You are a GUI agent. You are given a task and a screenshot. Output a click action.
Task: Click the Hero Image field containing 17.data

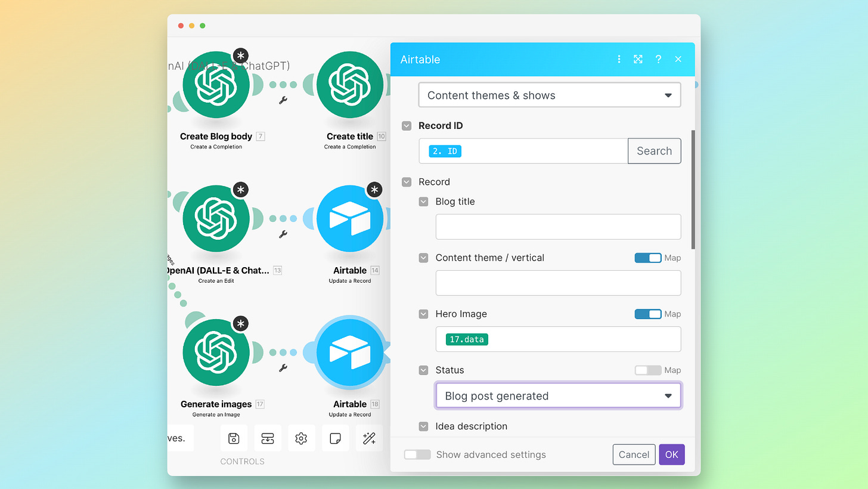click(x=559, y=339)
